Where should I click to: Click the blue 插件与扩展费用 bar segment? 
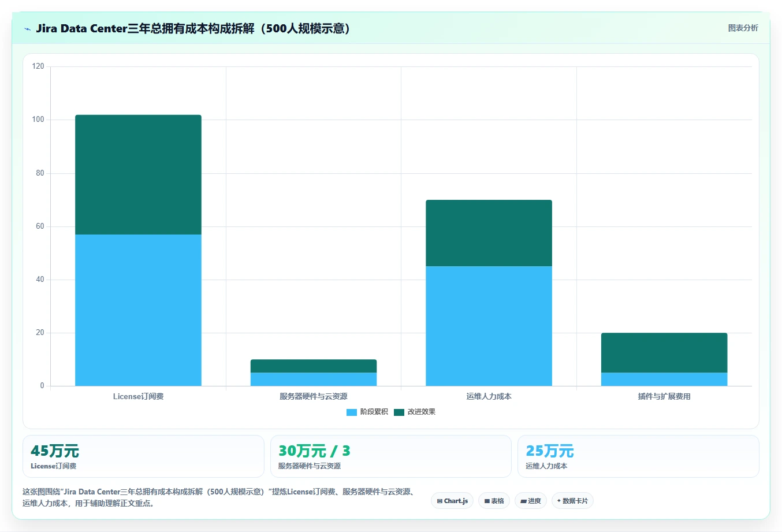[x=664, y=379]
